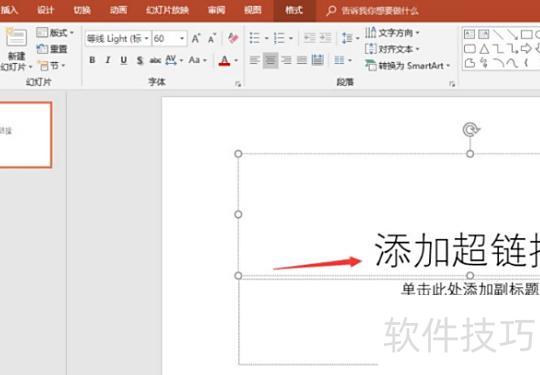540x375 pixels.
Task: Select the rounded rectangle shape
Action: click(x=470, y=49)
